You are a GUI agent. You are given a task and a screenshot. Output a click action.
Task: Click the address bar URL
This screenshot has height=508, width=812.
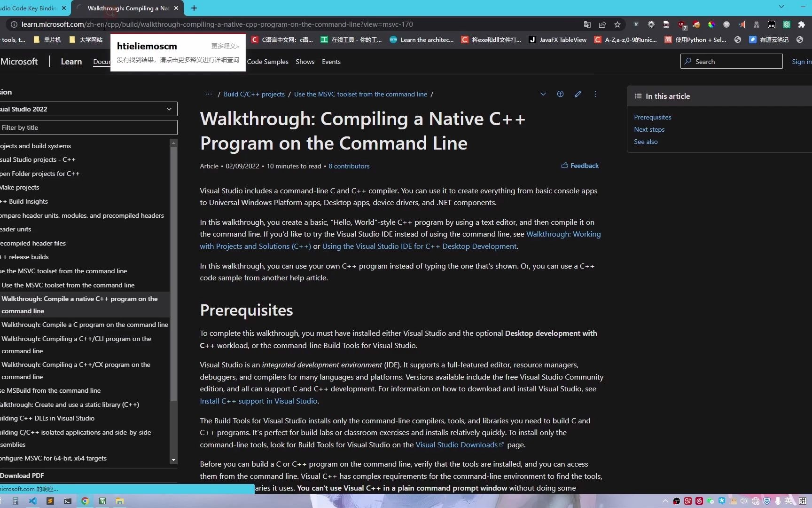[217, 24]
